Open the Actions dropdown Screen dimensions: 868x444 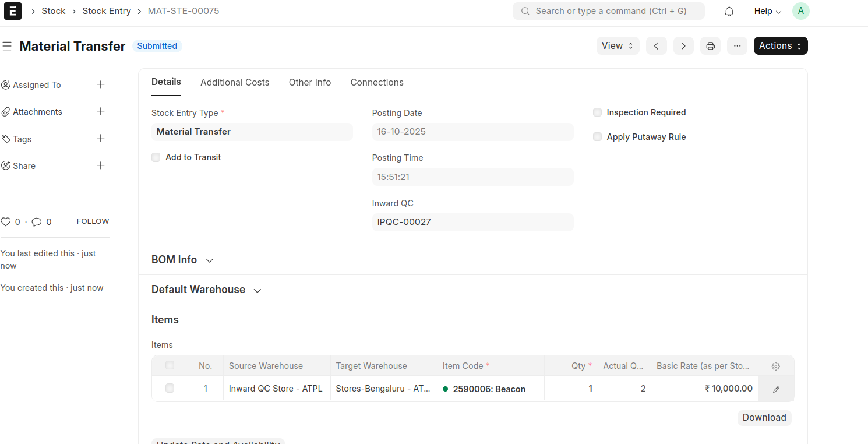point(780,46)
